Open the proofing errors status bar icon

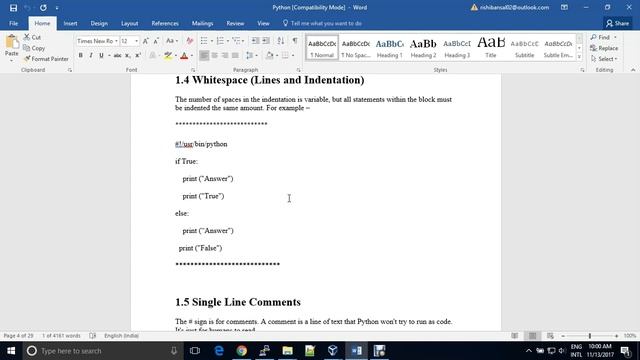[x=93, y=336]
